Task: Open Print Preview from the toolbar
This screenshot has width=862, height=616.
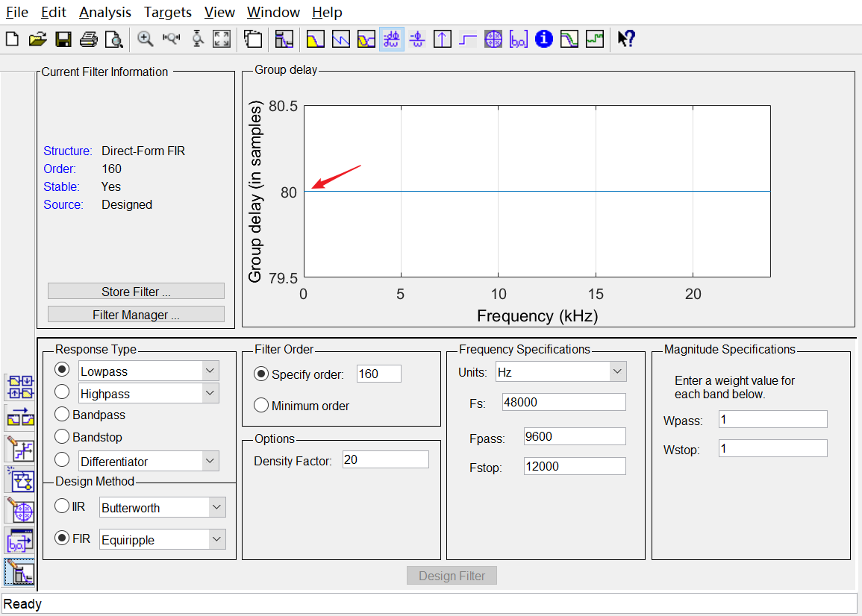Action: (113, 39)
